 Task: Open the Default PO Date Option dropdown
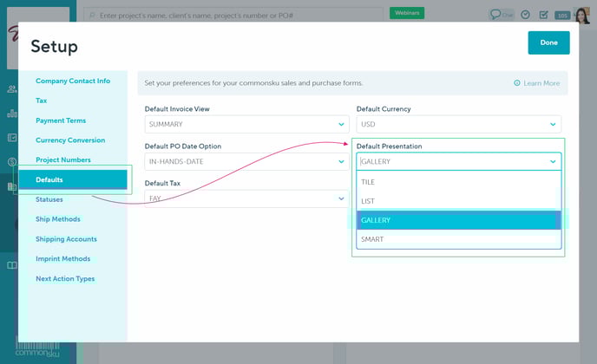point(246,162)
